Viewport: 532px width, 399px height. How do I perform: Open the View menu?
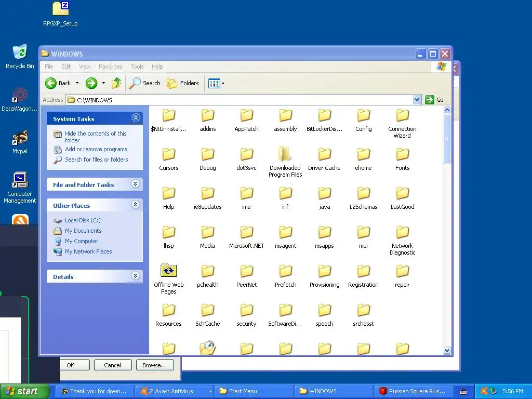pos(85,66)
